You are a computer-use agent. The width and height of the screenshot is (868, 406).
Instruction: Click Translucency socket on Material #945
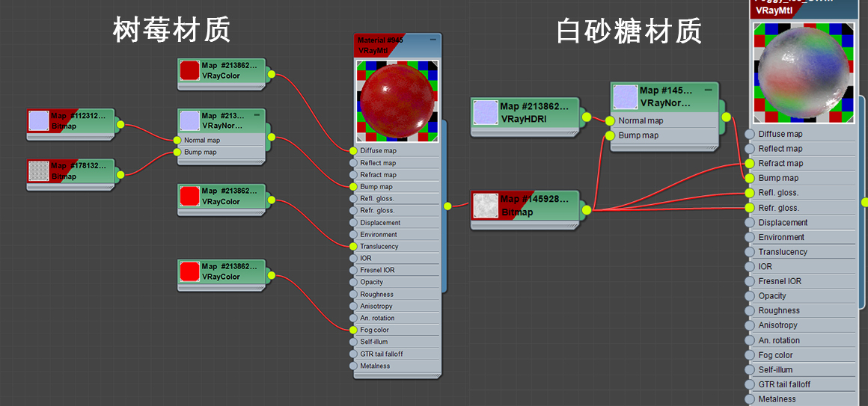tap(353, 246)
